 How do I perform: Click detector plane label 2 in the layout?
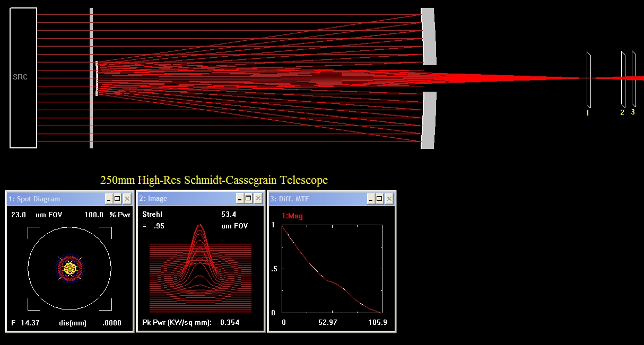coord(622,112)
